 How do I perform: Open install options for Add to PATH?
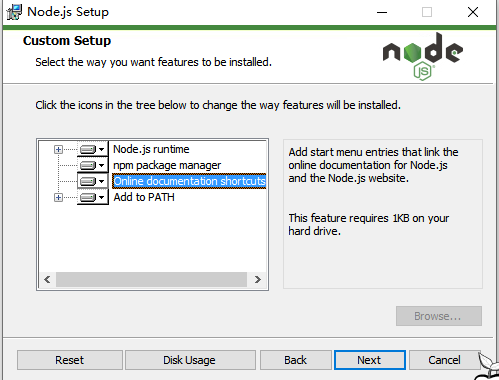(x=93, y=197)
